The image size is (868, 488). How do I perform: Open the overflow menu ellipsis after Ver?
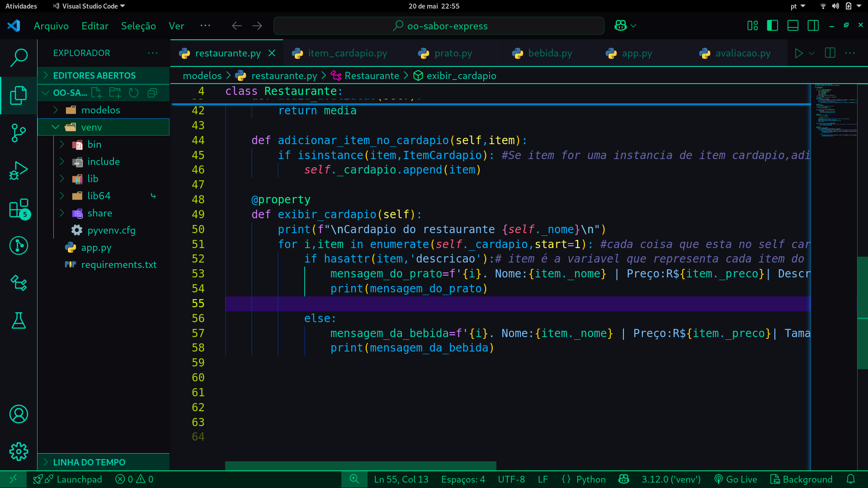205,26
